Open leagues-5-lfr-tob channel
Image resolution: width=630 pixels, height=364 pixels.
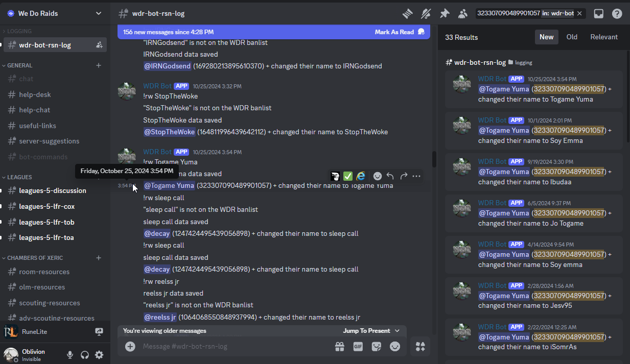pyautogui.click(x=55, y=222)
